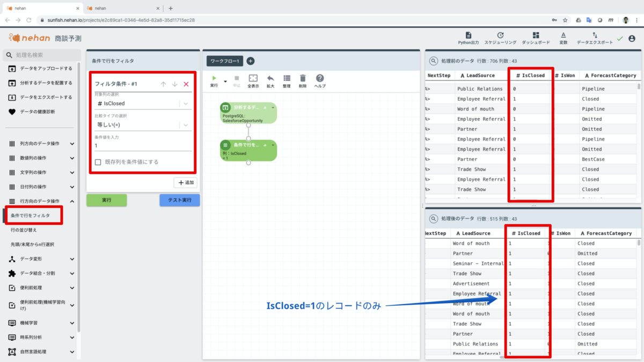Click the IsClosed column header in 処理前のデータ
This screenshot has height=362, width=644.
pyautogui.click(x=530, y=76)
